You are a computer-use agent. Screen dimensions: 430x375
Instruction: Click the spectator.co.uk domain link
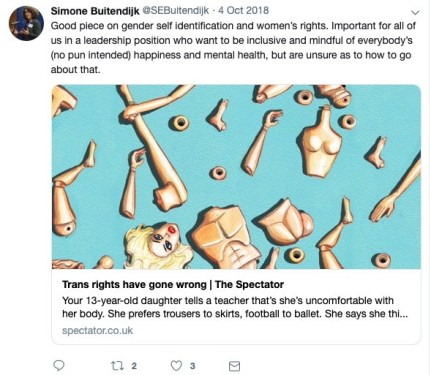pyautogui.click(x=97, y=331)
